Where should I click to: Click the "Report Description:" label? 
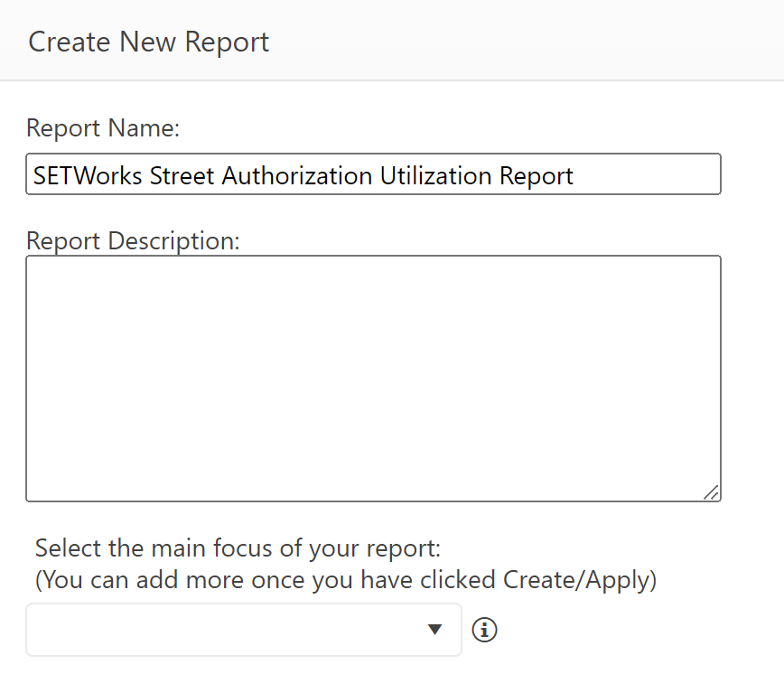coord(133,241)
